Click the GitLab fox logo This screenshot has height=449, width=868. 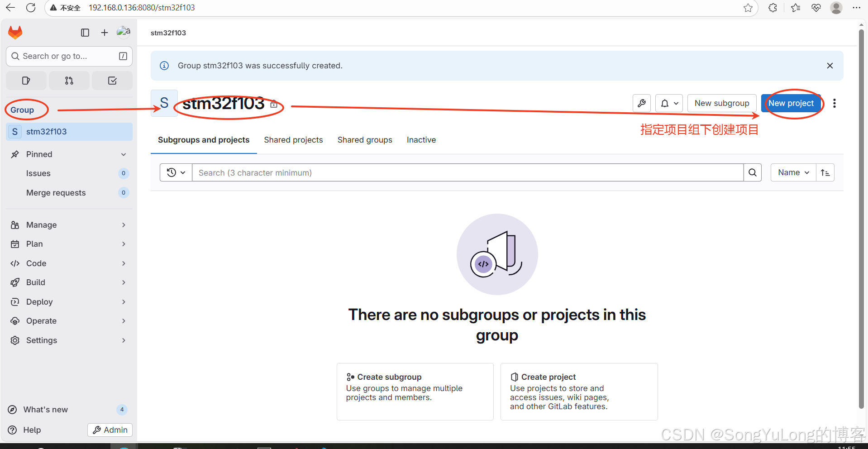click(15, 33)
